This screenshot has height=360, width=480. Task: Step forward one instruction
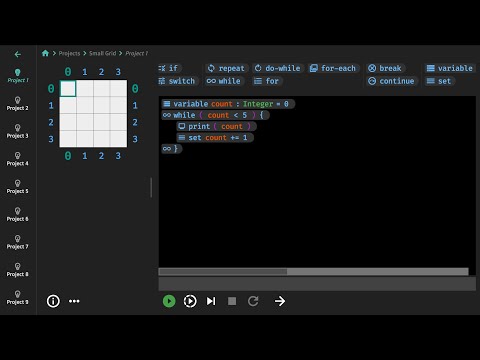[x=211, y=301]
